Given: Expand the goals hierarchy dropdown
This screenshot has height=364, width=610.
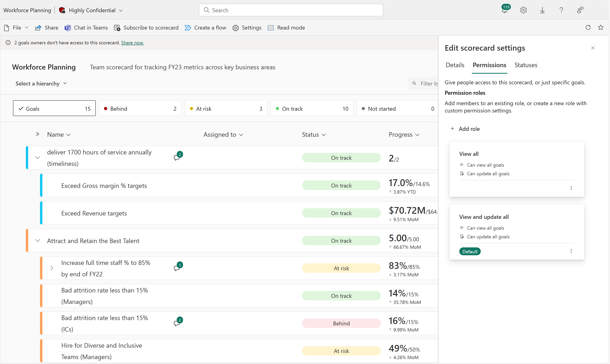Looking at the screenshot, I should tap(40, 83).
